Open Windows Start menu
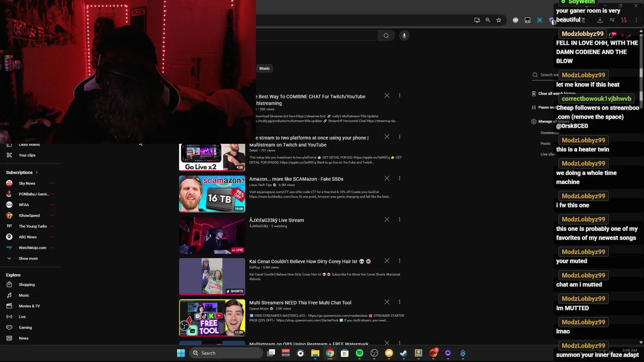This screenshot has width=644, height=362. click(181, 353)
